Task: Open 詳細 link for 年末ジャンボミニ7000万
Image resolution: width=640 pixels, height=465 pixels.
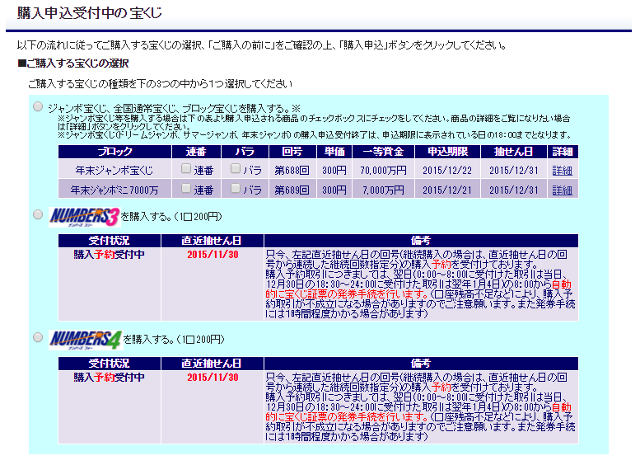Action: [562, 190]
